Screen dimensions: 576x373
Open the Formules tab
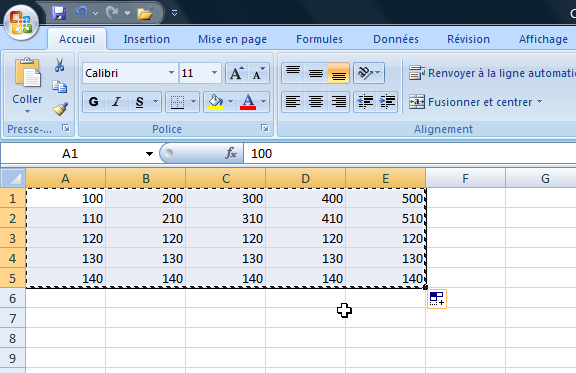click(x=319, y=39)
